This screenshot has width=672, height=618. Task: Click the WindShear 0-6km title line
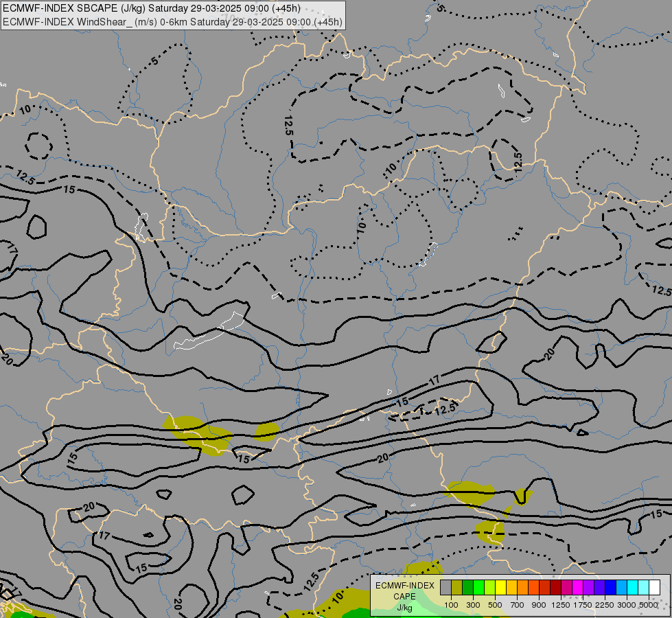click(173, 22)
